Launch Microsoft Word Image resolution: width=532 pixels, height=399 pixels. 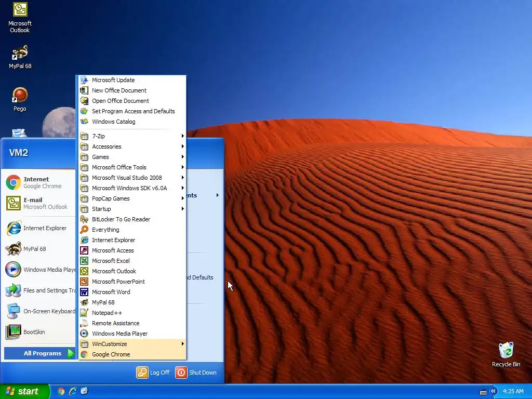[x=132, y=292]
